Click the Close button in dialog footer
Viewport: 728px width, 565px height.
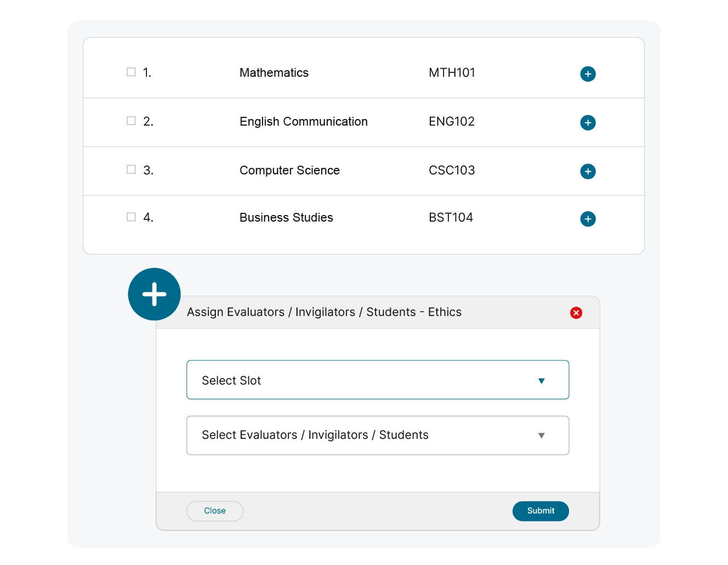pyautogui.click(x=214, y=511)
